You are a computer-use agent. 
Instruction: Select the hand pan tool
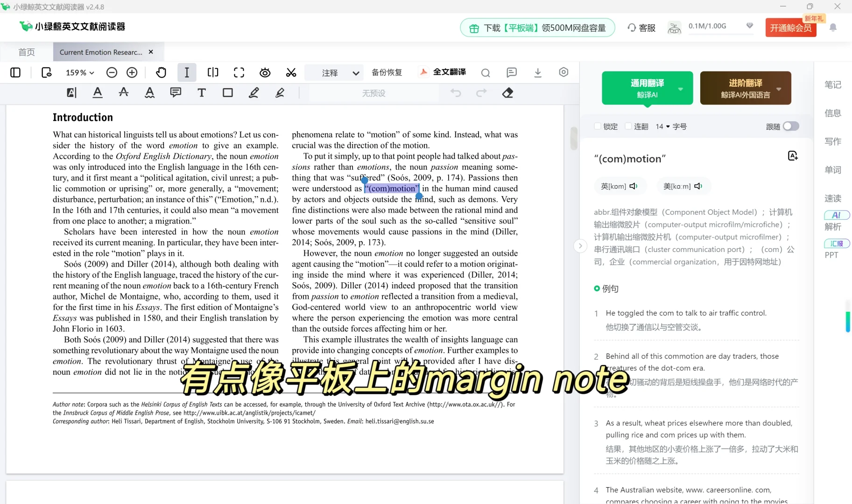coord(161,72)
